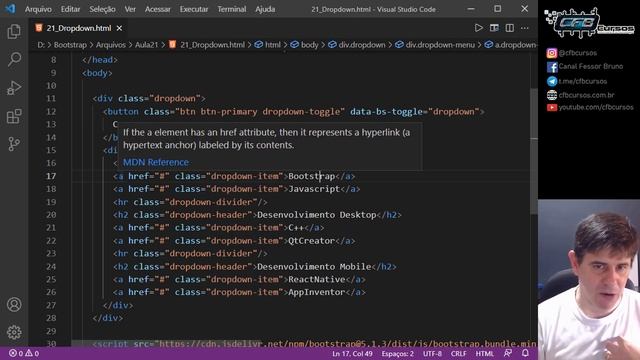Change line endings via CRLF entry
Image resolution: width=640 pixels, height=360 pixels.
pos(458,353)
